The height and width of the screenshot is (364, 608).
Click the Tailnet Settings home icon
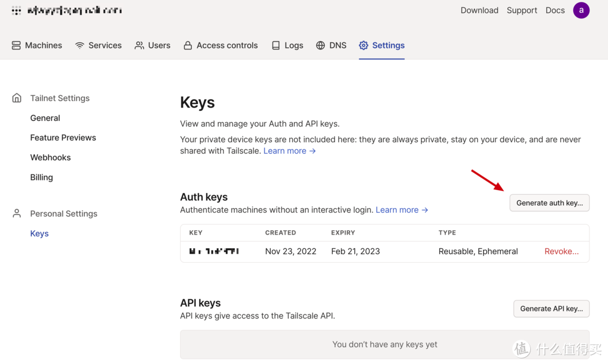click(x=17, y=98)
